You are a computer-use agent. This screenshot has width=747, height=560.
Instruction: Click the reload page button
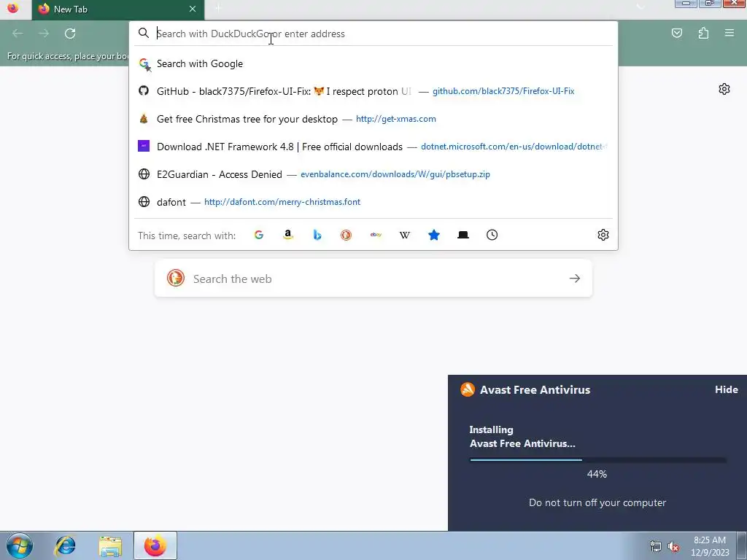click(70, 34)
